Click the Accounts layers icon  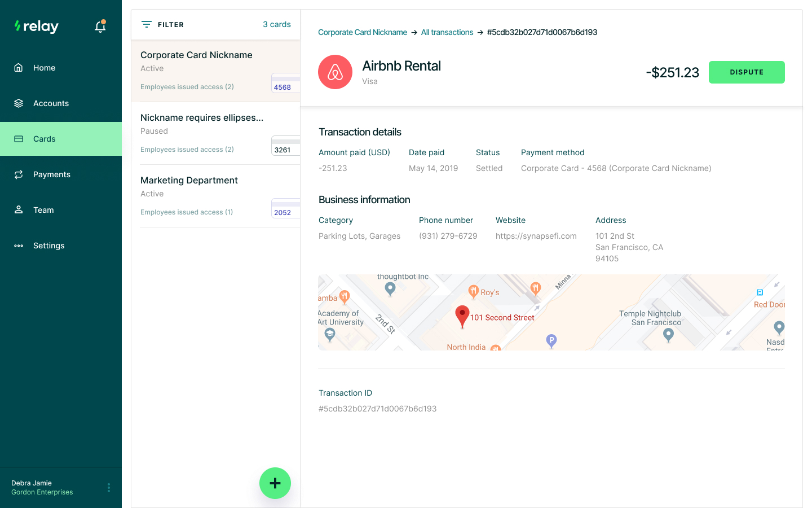point(19,103)
